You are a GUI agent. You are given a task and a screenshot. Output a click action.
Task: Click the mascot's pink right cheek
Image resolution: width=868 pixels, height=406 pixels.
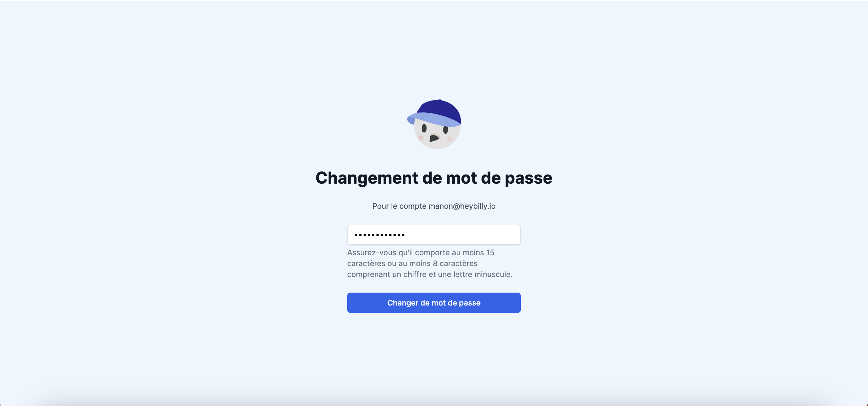pyautogui.click(x=450, y=139)
